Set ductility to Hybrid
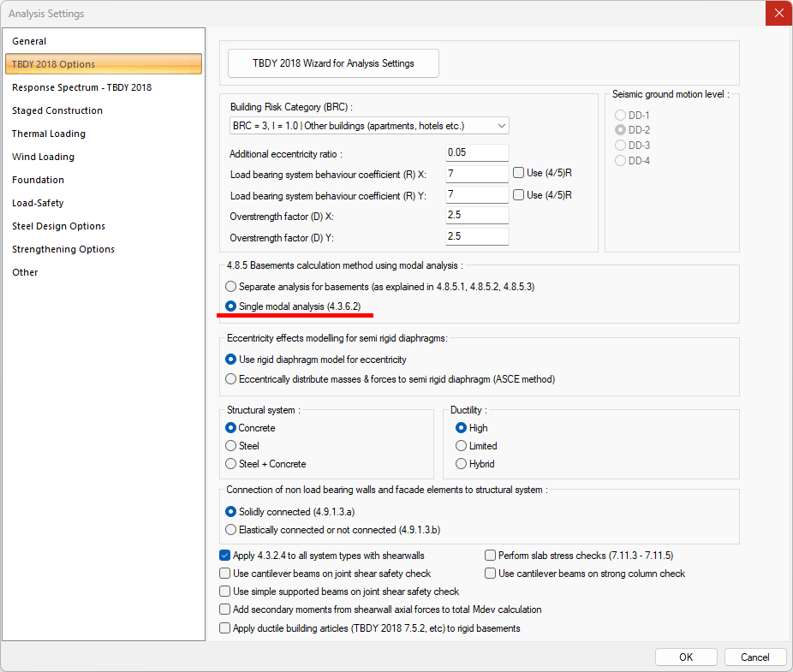The height and width of the screenshot is (672, 793). 462,464
